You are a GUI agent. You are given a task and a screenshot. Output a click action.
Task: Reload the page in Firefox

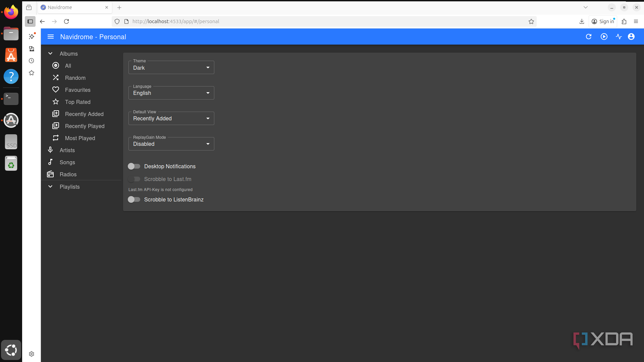tap(66, 21)
